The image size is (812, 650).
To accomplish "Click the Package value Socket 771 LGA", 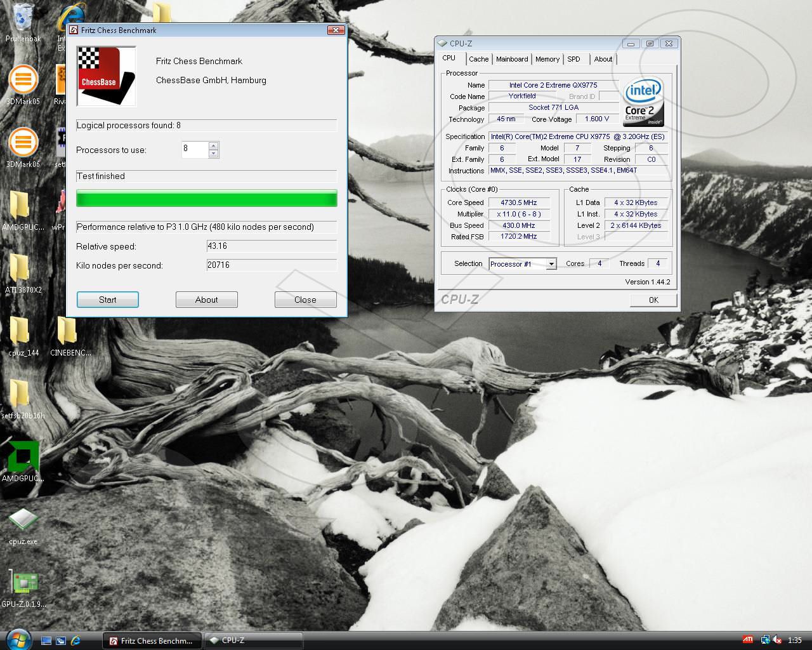I will [553, 108].
